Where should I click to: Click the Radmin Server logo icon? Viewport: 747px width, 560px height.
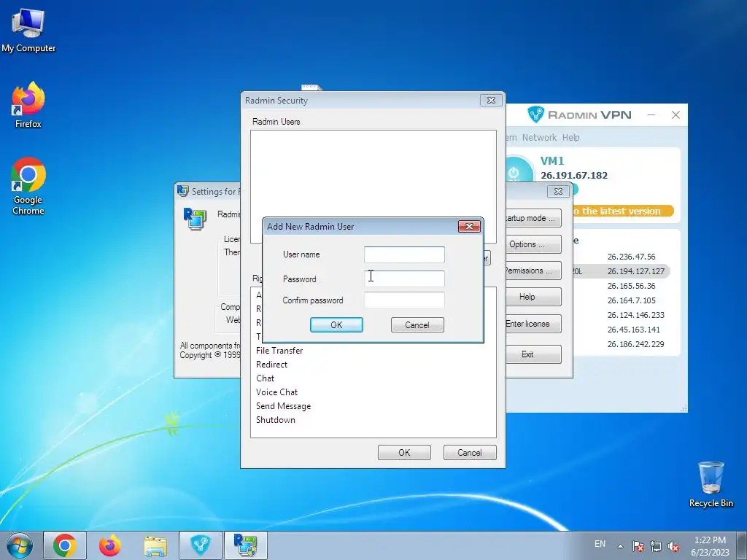tap(195, 219)
